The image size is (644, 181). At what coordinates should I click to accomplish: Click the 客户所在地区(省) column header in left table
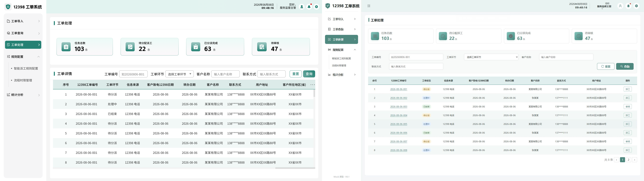tap(294, 85)
